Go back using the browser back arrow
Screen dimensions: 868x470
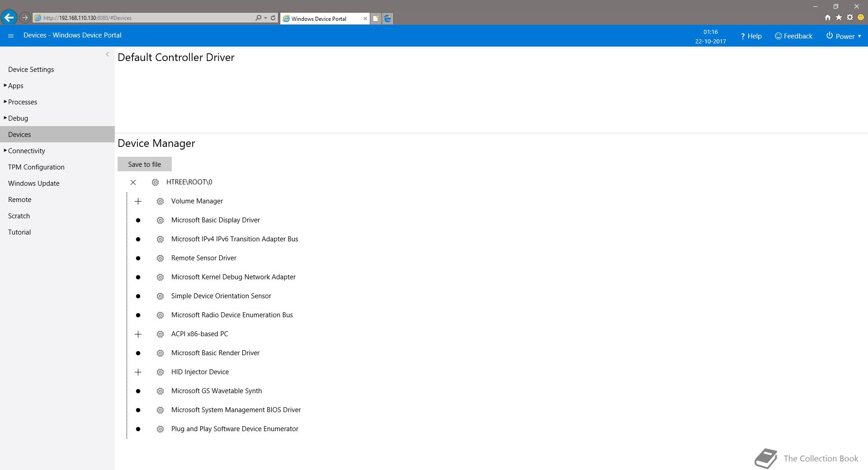pyautogui.click(x=9, y=18)
